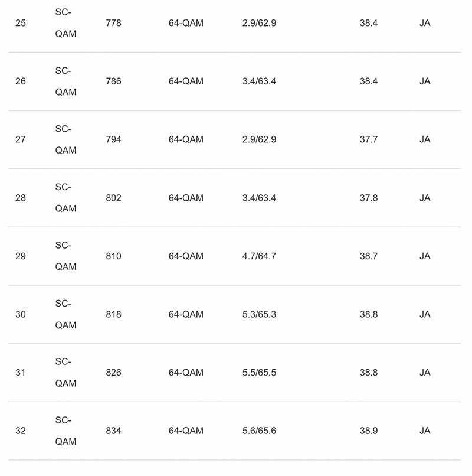Select channel 28 row number
Image resolution: width=472 pixels, height=476 pixels.
[20, 198]
